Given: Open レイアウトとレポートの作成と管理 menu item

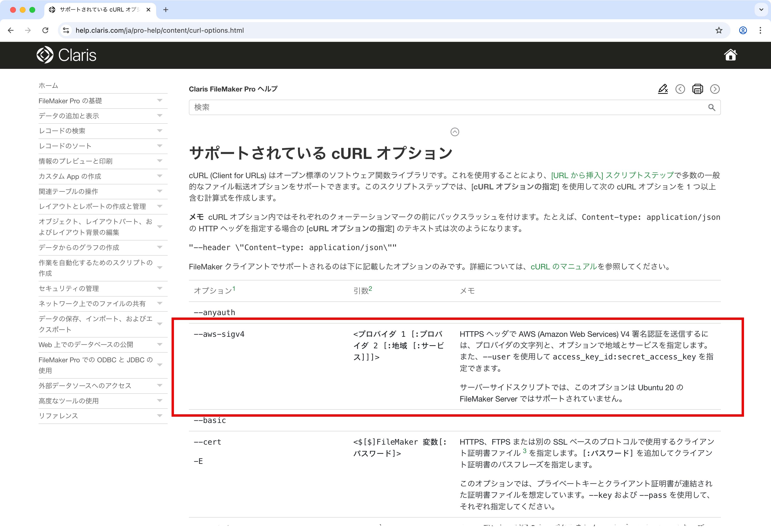Looking at the screenshot, I should (92, 206).
